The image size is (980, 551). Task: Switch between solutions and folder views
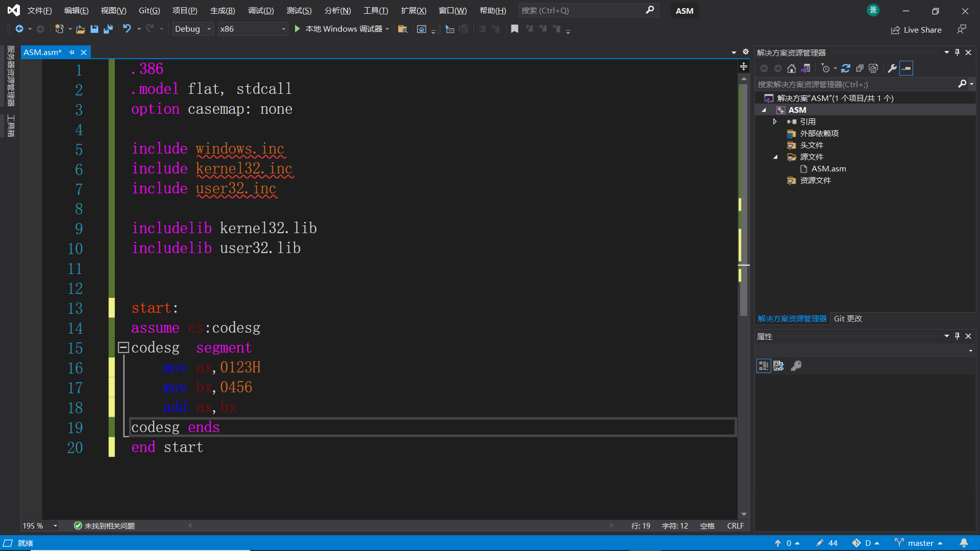pyautogui.click(x=806, y=68)
